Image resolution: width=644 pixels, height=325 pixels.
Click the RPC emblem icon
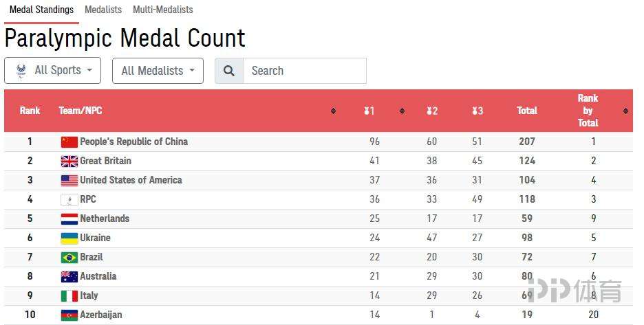69,200
